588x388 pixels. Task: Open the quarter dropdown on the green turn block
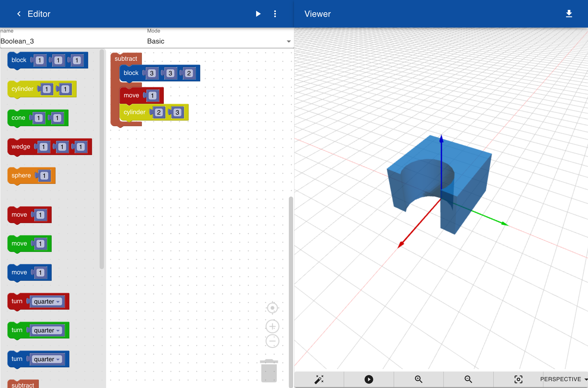[47, 330]
